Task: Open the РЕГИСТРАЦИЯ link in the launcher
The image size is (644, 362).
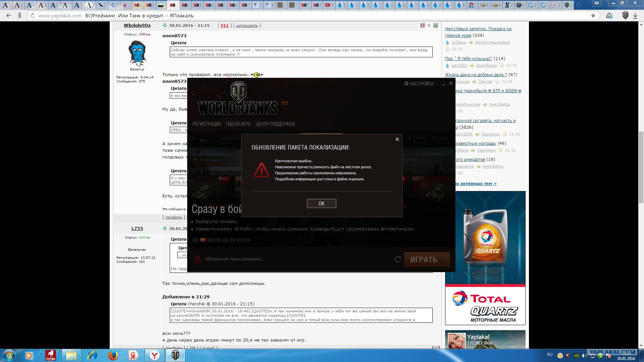Action: (207, 124)
